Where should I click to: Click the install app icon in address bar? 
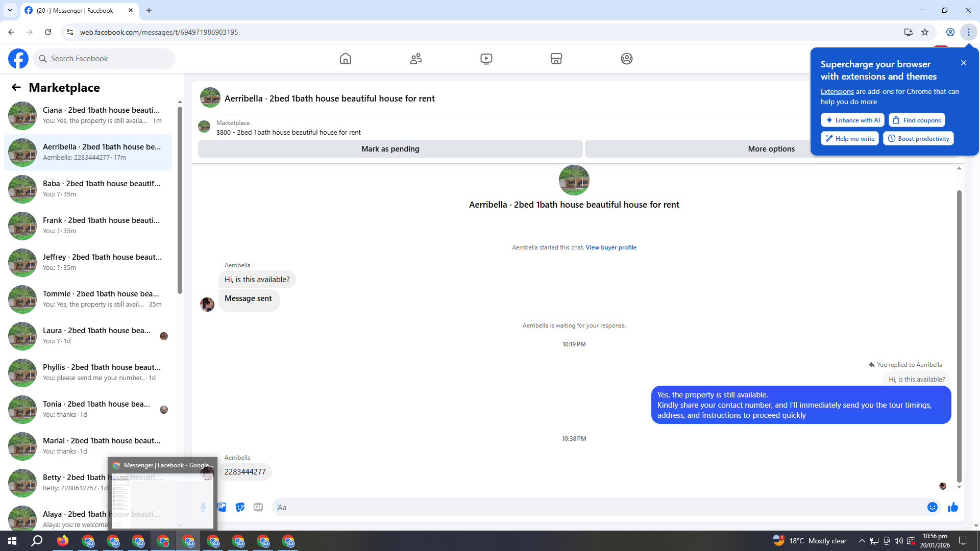(908, 32)
